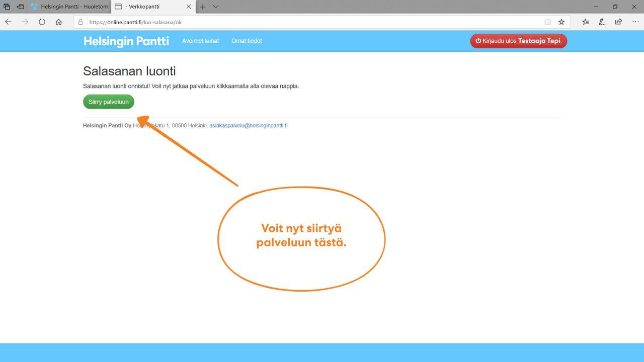Go back to previous page
Viewport: 644px width, 362px height.
8,22
